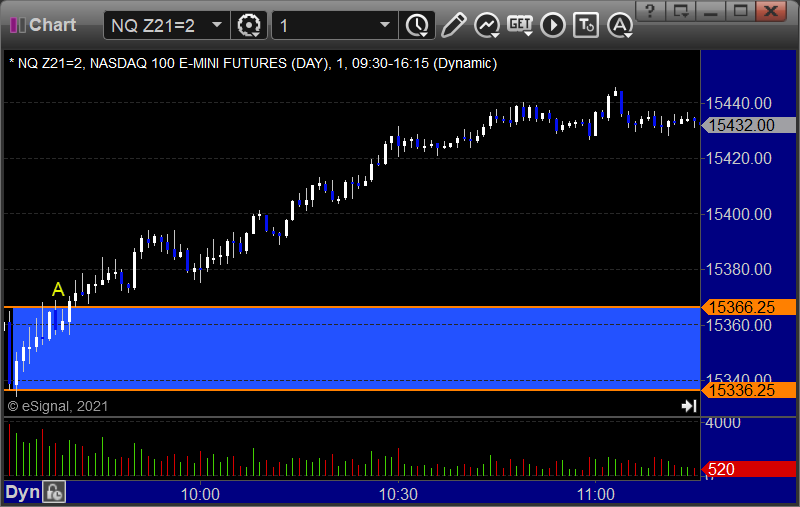Minimize the chart window
Viewport: 800px width, 507px height.
pos(711,11)
